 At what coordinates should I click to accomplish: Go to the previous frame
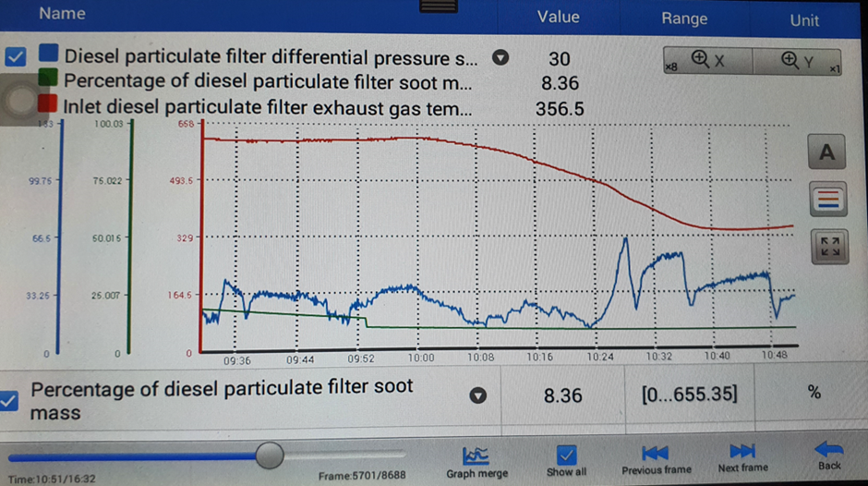(656, 458)
